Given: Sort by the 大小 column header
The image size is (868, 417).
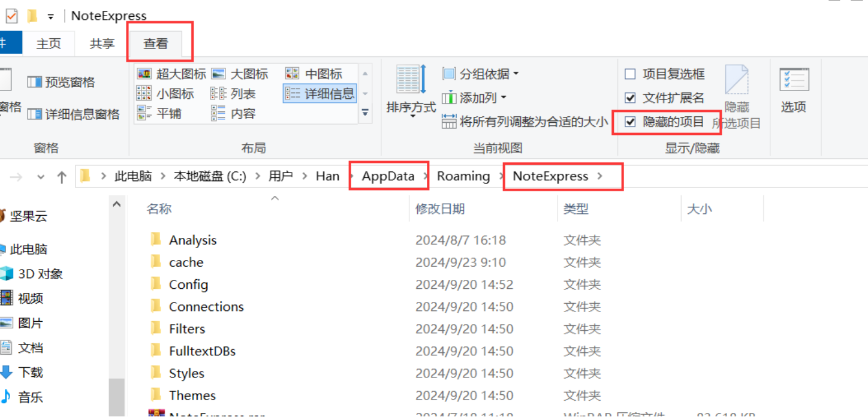Looking at the screenshot, I should [700, 208].
